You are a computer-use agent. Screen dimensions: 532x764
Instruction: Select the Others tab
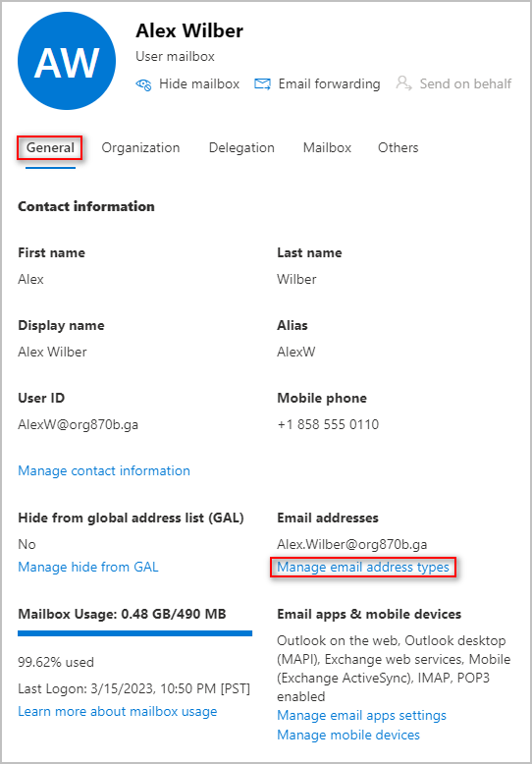click(x=399, y=147)
